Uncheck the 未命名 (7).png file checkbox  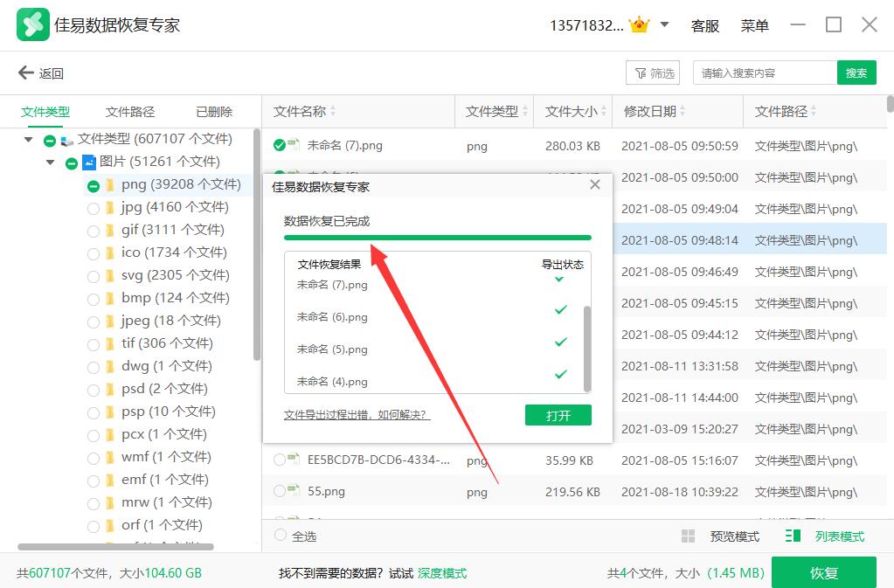pos(280,146)
